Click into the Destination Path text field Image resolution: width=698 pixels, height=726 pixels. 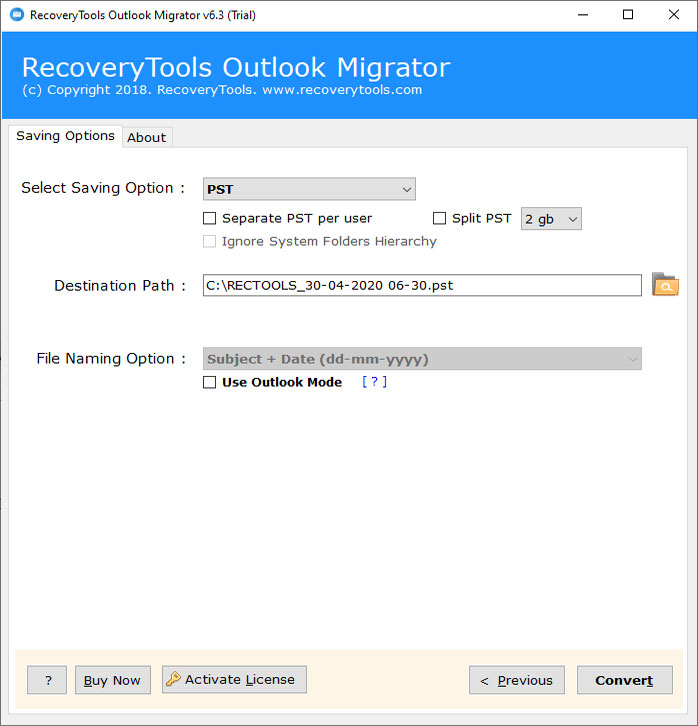click(422, 285)
